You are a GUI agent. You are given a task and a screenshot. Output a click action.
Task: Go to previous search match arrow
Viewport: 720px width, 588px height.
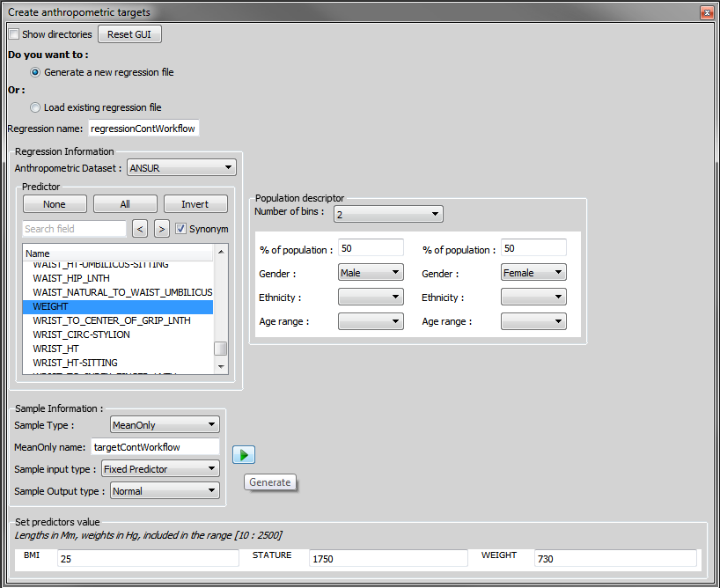click(140, 229)
